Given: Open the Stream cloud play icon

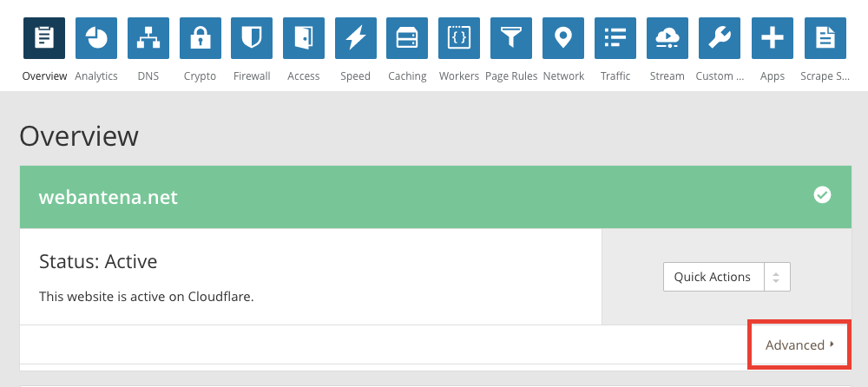Looking at the screenshot, I should 667,38.
